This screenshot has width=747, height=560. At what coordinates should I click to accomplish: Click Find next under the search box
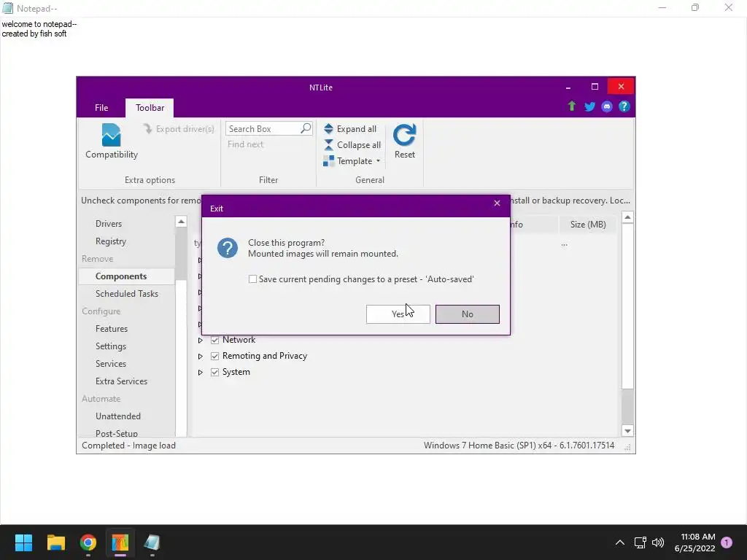245,144
